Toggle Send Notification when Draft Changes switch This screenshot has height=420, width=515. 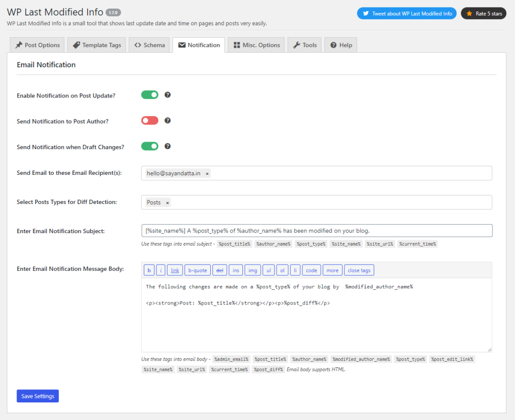tap(150, 146)
